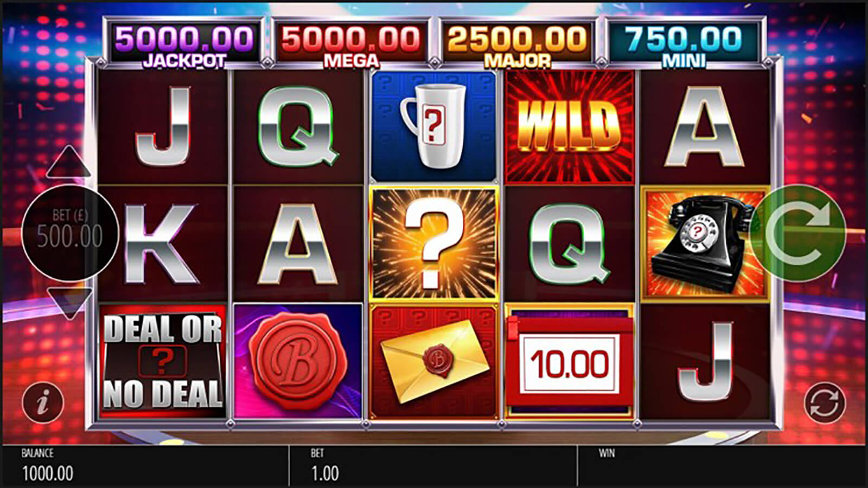Viewport: 868px width, 488px height.
Task: Open the info paytable icon
Action: 43,403
